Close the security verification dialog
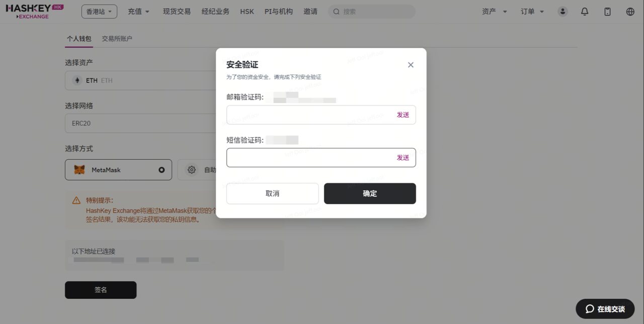The image size is (644, 324). pos(411,65)
